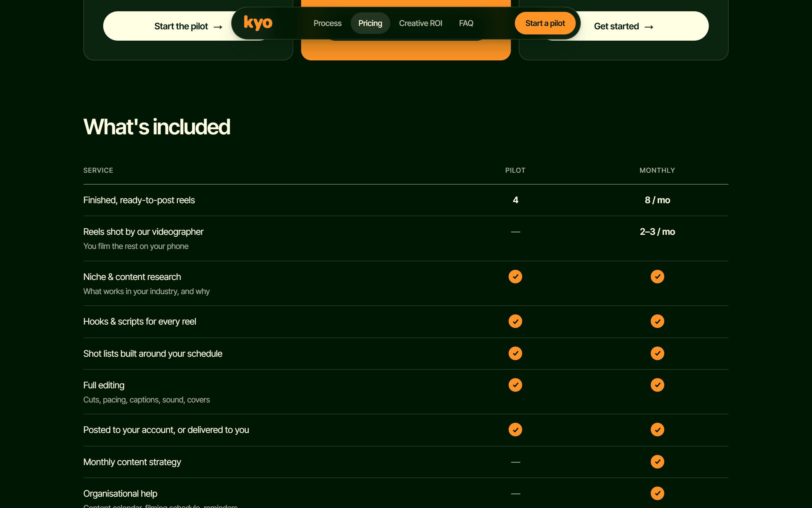The height and width of the screenshot is (508, 812).
Task: Go to Creative ROI section
Action: (x=420, y=23)
